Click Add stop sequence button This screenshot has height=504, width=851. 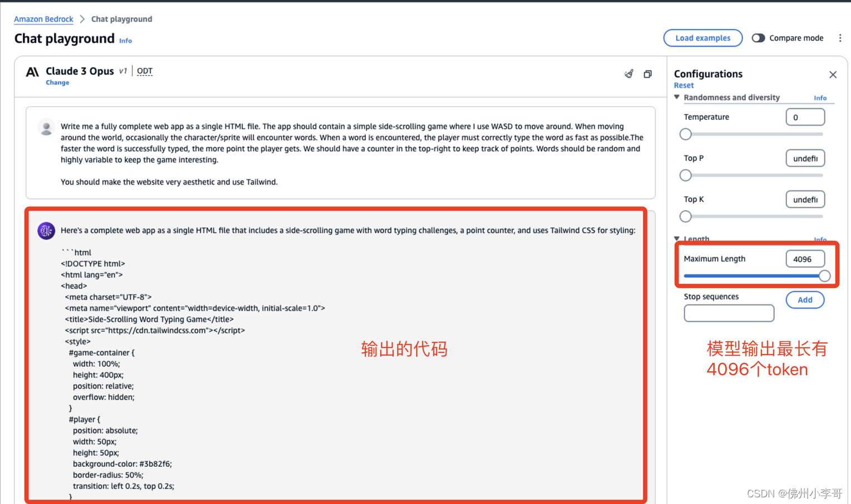[x=805, y=300]
